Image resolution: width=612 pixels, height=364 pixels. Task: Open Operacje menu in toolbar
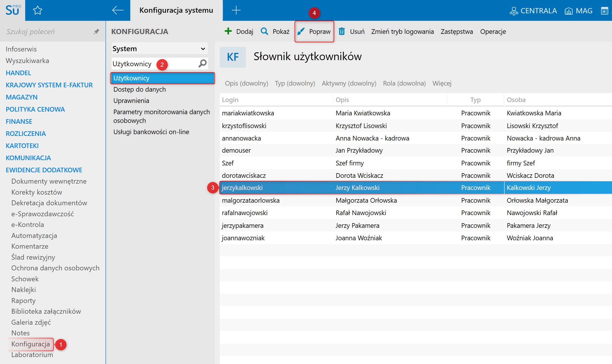[x=493, y=32]
